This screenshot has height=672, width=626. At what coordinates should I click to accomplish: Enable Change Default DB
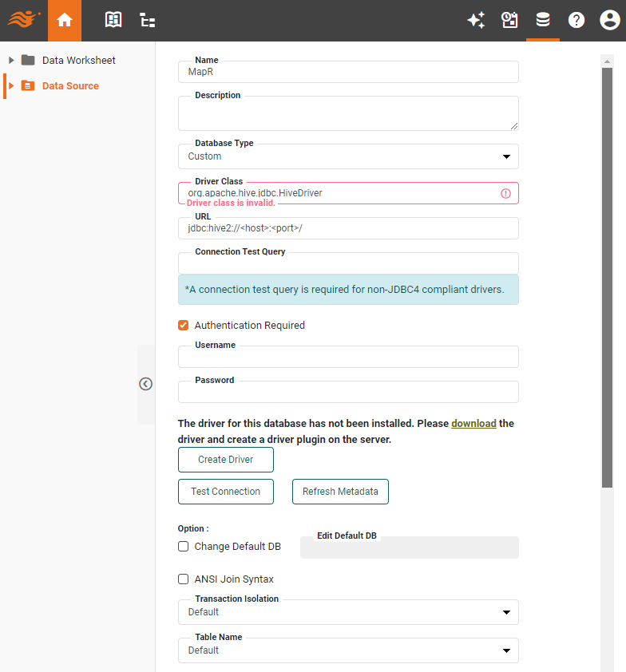point(183,547)
